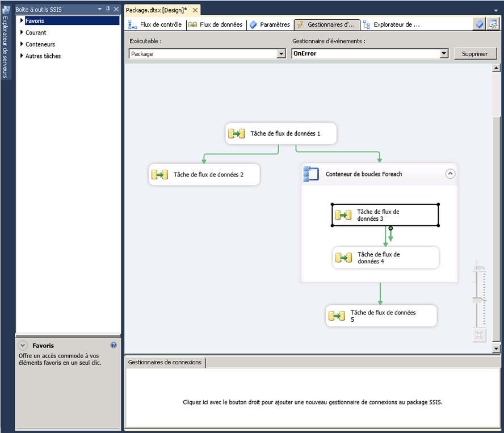
Task: Select Tâche de flux de données 4 icon
Action: 343,258
